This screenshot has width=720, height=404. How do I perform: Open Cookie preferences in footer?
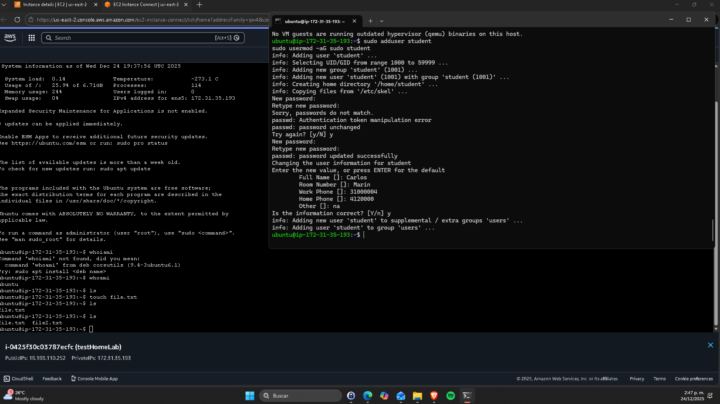click(x=693, y=379)
